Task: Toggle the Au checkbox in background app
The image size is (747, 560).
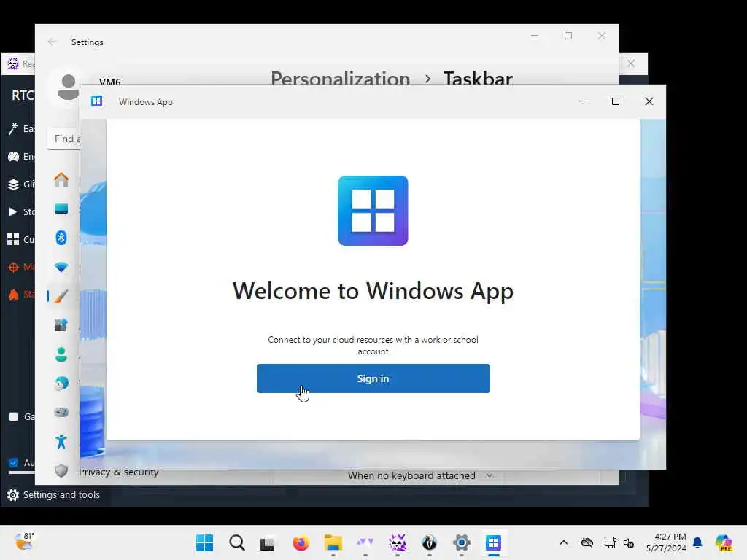Action: (x=13, y=462)
